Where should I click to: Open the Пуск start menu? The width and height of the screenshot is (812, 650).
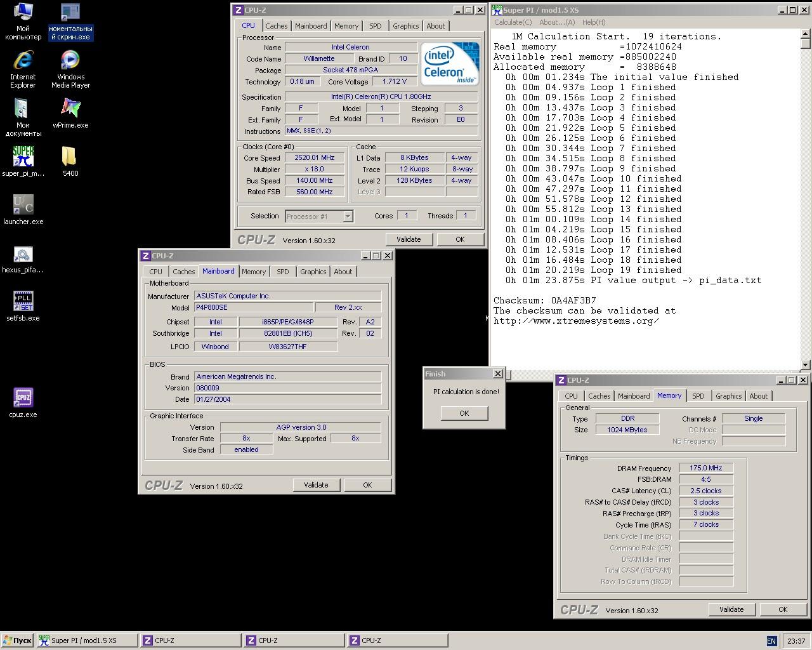(x=17, y=640)
